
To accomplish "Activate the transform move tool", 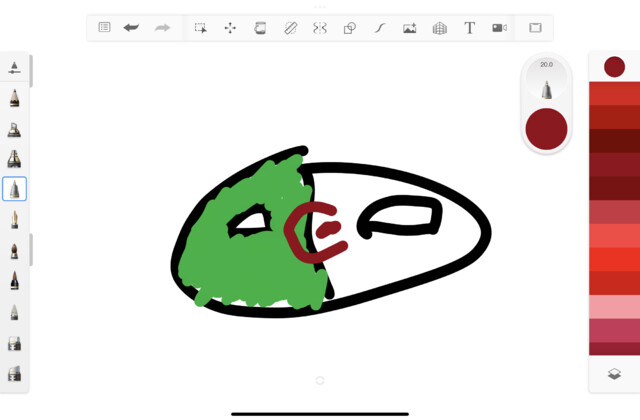I will (x=230, y=28).
